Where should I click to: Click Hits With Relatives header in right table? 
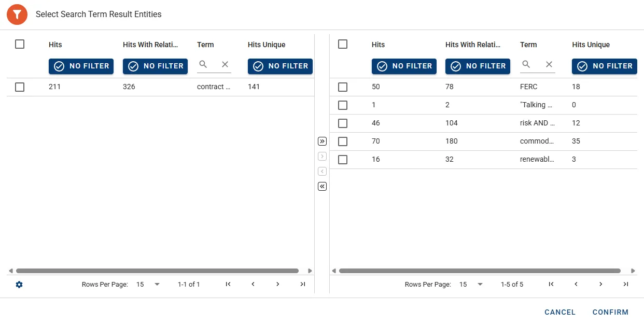click(x=473, y=45)
